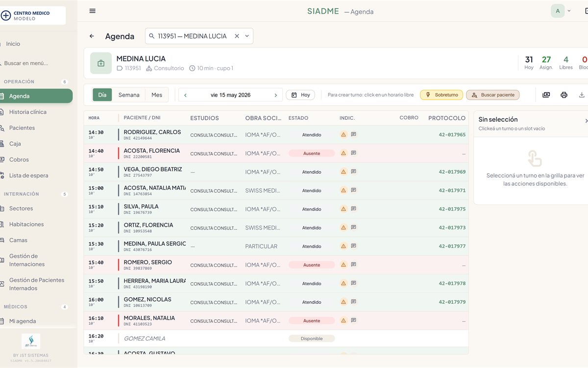
Task: Go back with the arrow beside Agenda
Action: tap(92, 36)
